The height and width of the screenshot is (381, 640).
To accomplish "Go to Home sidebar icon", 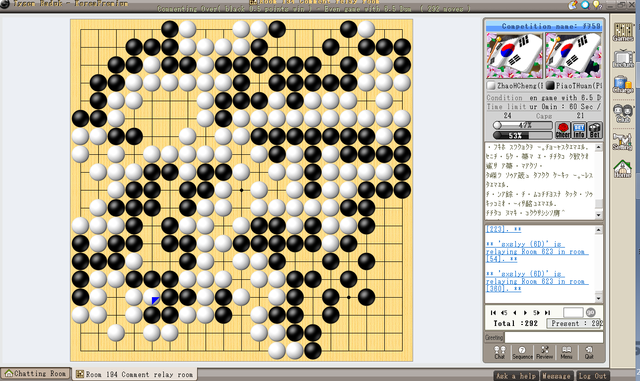I will click(x=623, y=168).
